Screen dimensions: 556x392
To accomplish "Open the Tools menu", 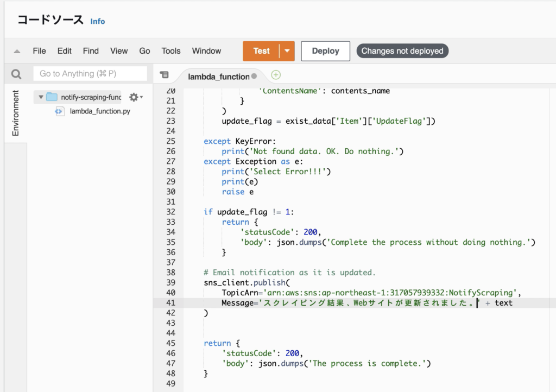I will [x=171, y=51].
